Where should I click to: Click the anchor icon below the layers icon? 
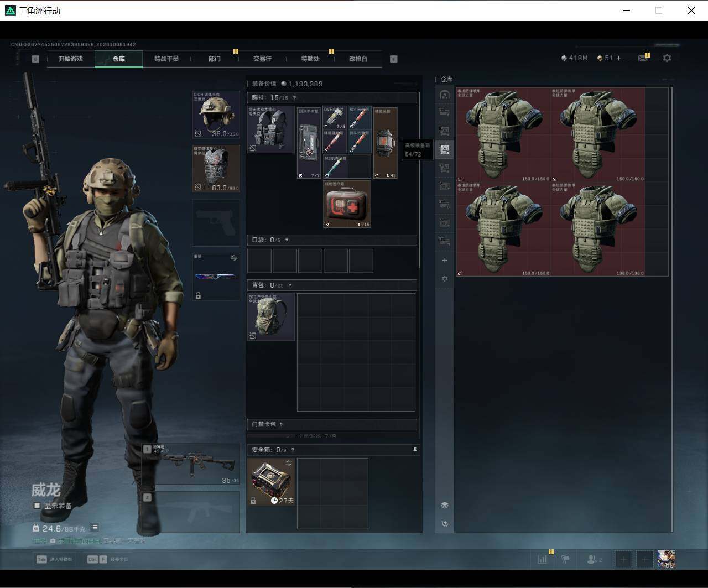point(445,524)
